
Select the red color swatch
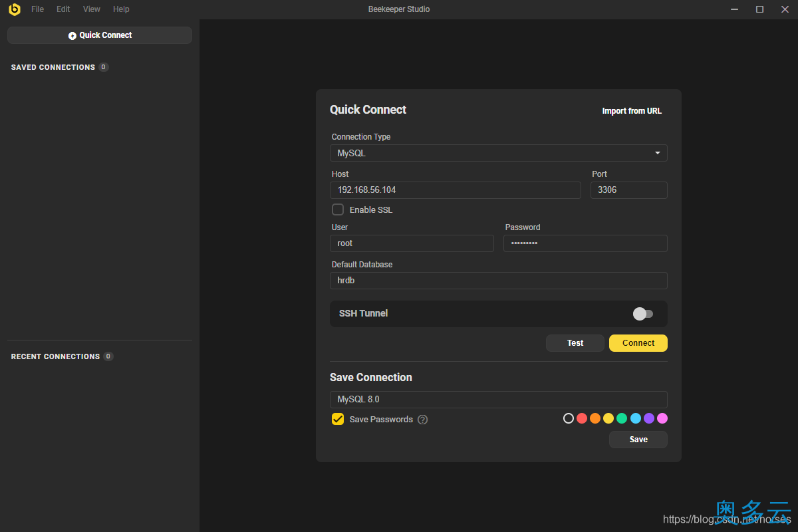582,418
